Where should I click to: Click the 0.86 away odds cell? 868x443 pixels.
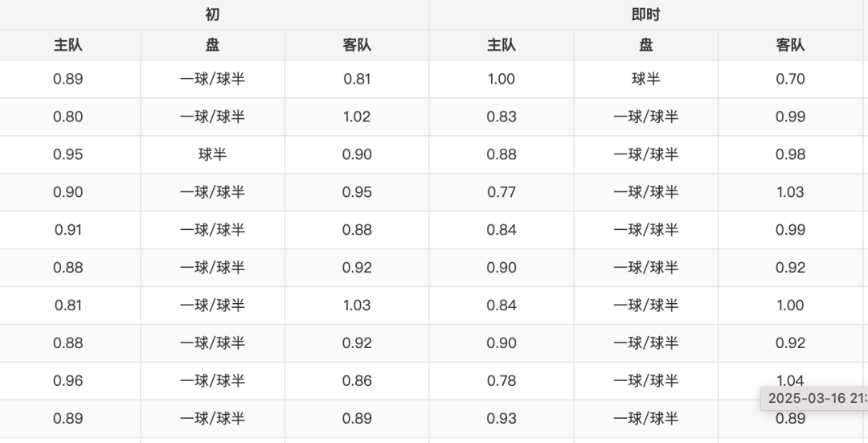pyautogui.click(x=357, y=380)
